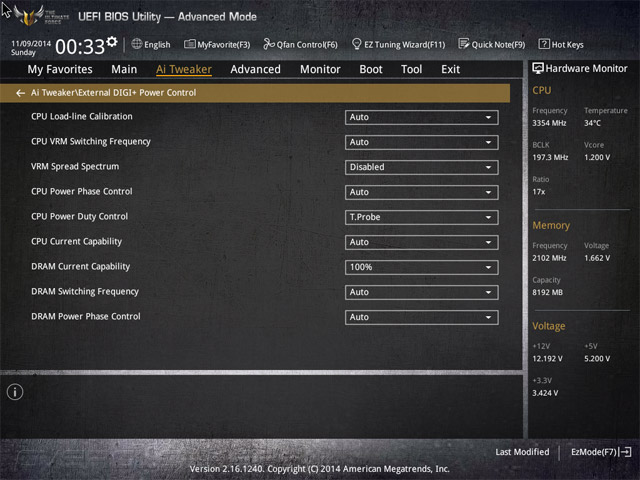Show Hot Keys label
640x480 pixels.
(567, 45)
